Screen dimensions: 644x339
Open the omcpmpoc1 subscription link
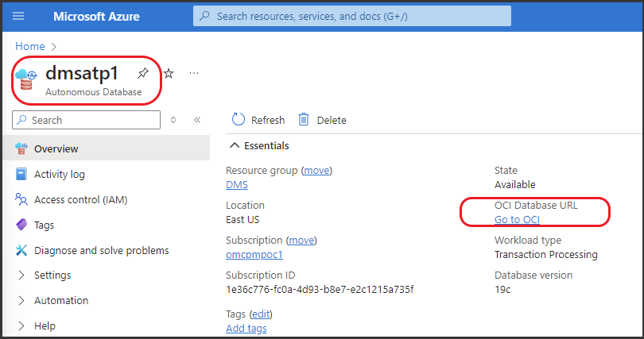254,255
